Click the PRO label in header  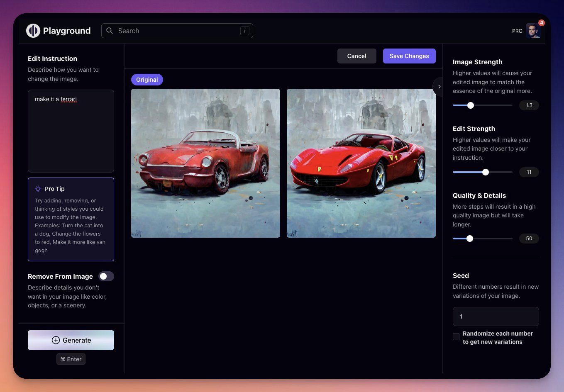517,31
